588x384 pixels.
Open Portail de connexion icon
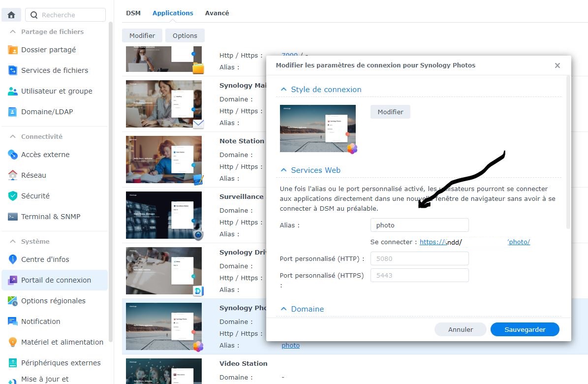[13, 280]
